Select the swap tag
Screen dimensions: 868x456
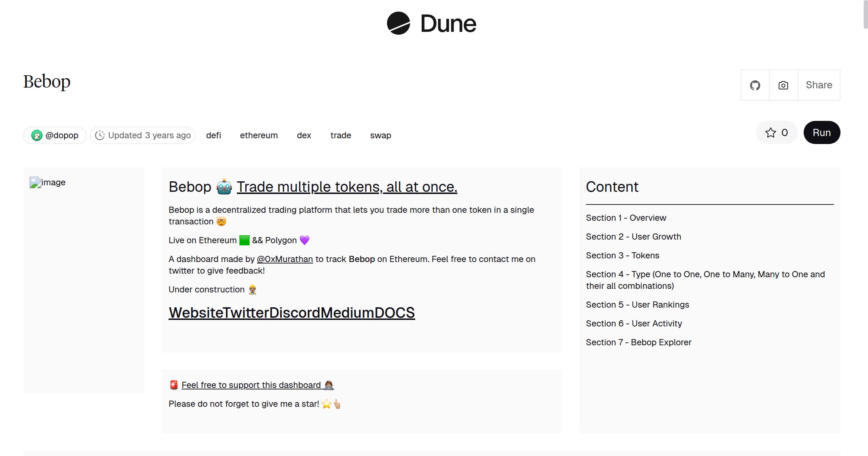coord(380,135)
